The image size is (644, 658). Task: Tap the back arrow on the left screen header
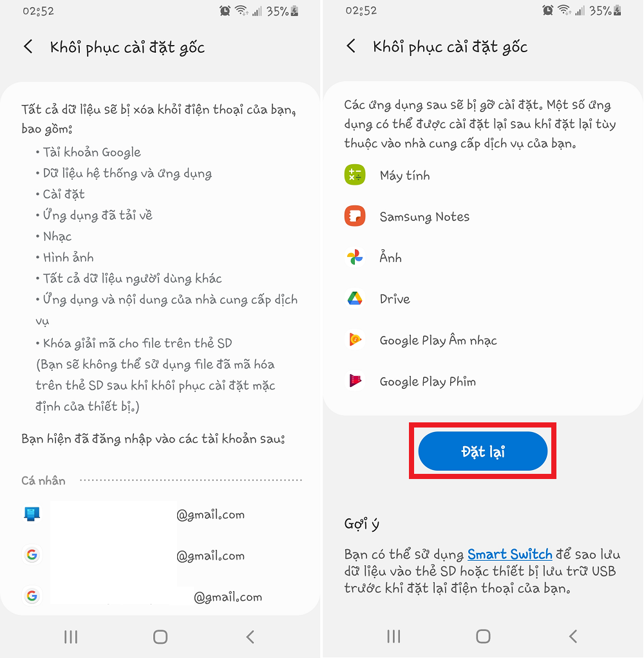[28, 46]
